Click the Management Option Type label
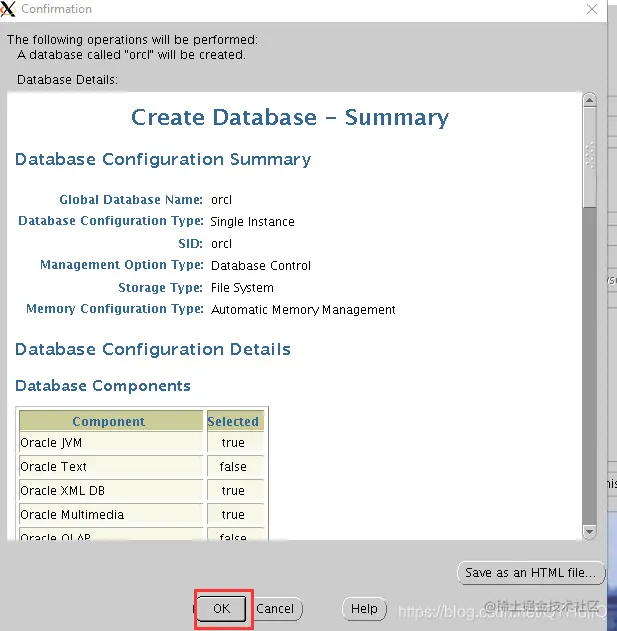 click(x=122, y=265)
